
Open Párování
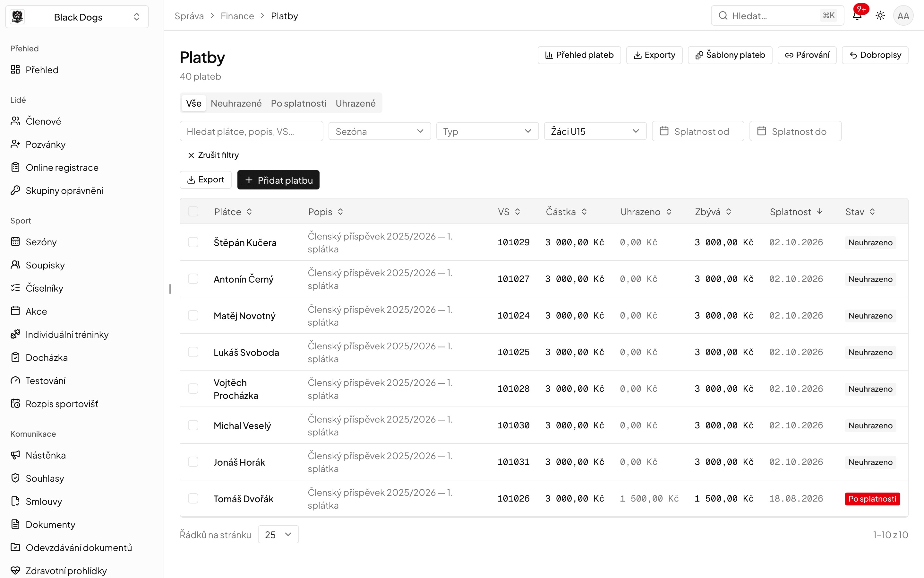807,55
